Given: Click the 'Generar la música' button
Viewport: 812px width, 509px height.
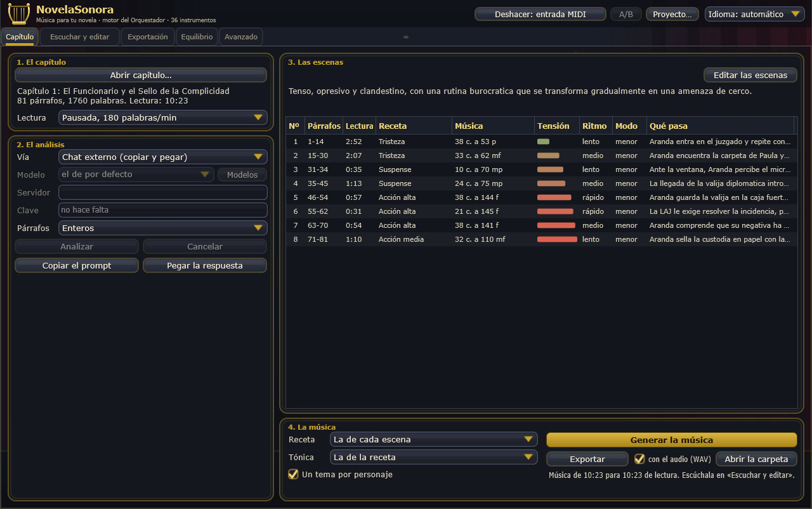Looking at the screenshot, I should (672, 440).
